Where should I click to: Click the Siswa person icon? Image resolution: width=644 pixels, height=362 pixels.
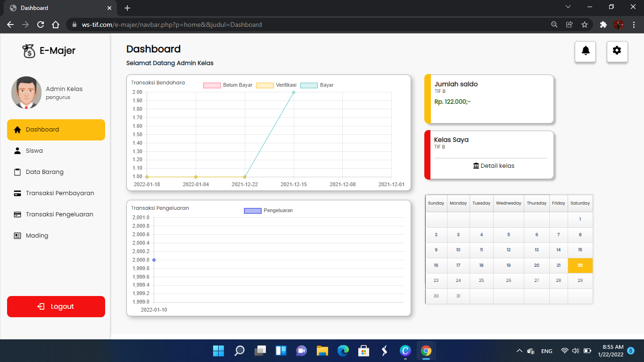tap(17, 151)
